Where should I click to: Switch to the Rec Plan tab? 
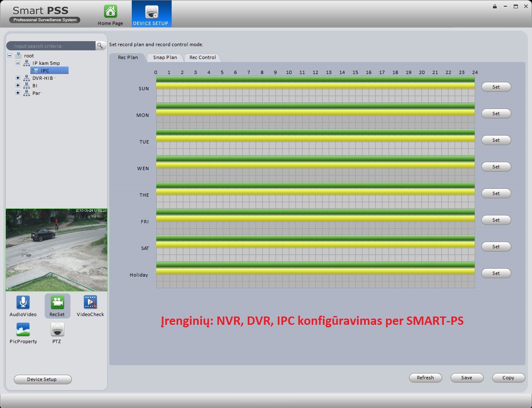(128, 57)
